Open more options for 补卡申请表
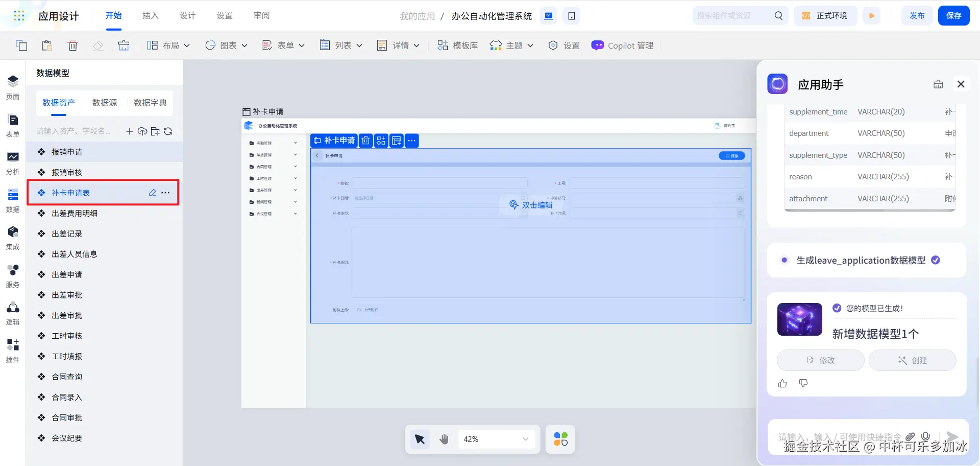Viewport: 980px width, 466px height. click(x=165, y=193)
